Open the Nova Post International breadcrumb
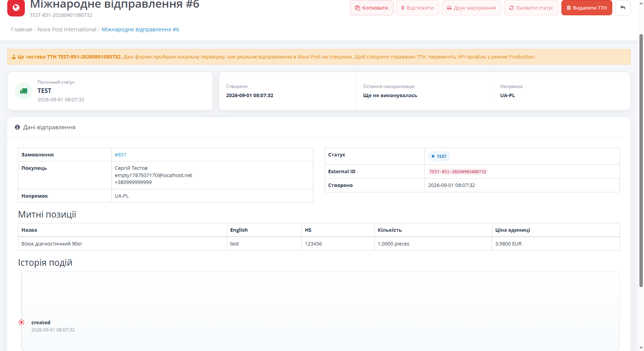644x351 pixels. coord(67,29)
